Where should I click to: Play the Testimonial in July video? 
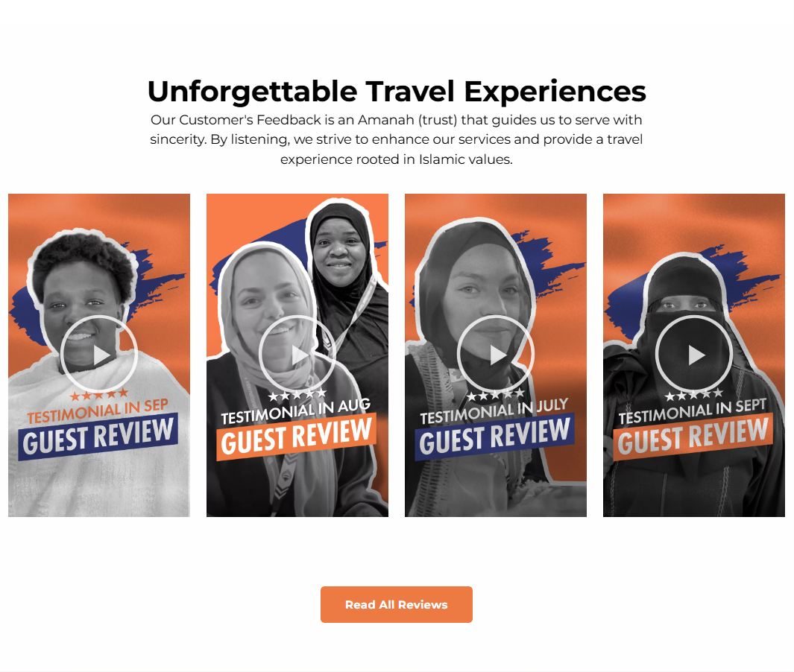click(x=497, y=355)
